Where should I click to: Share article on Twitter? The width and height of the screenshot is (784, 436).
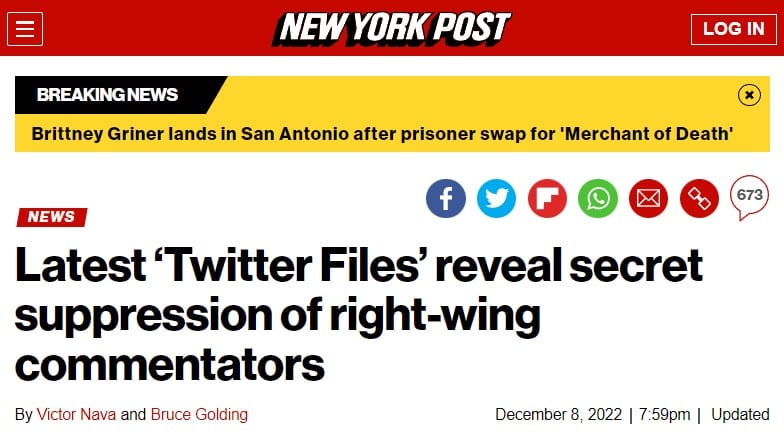pos(496,198)
